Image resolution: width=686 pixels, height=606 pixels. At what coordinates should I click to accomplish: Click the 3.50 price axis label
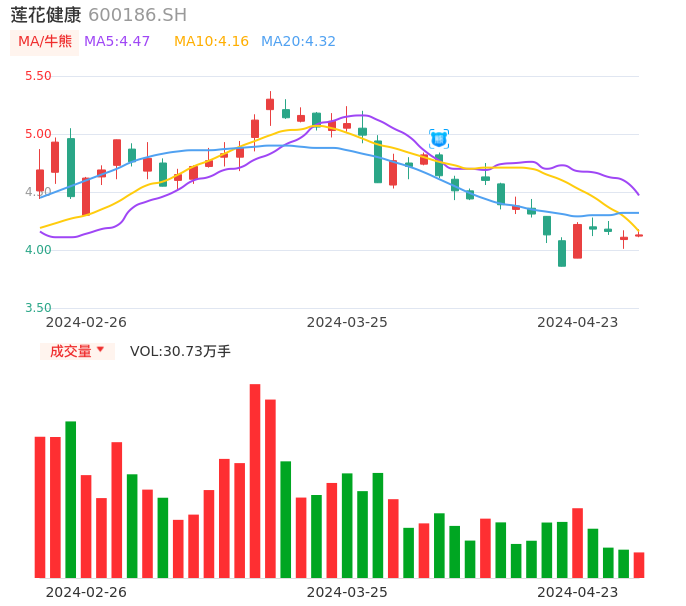click(x=38, y=308)
